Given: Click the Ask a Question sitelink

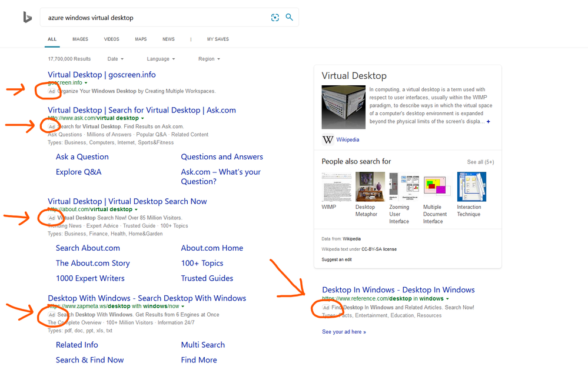Looking at the screenshot, I should coord(82,156).
